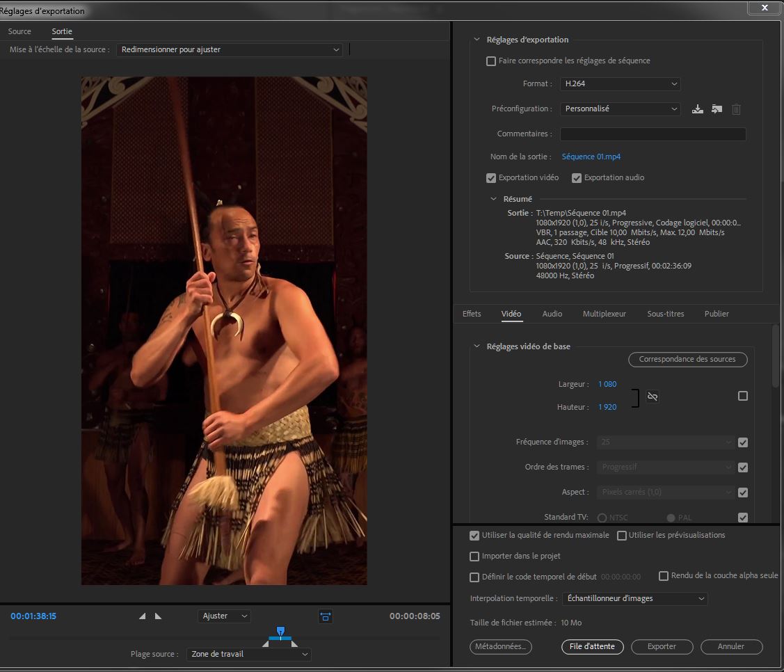Click the delete preset trash icon

click(x=736, y=109)
